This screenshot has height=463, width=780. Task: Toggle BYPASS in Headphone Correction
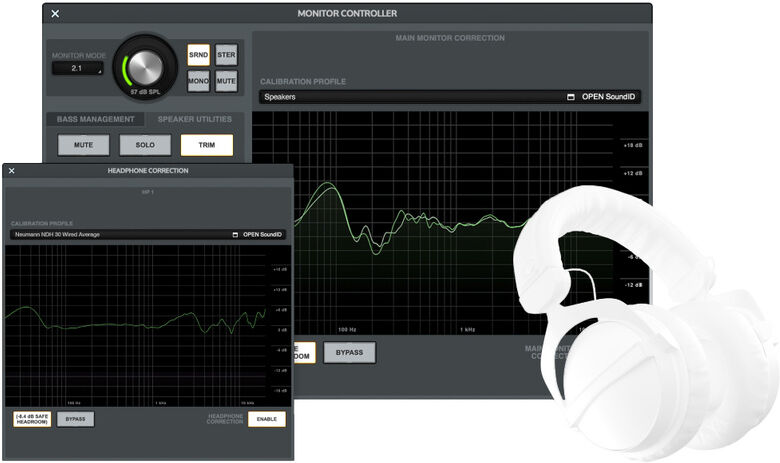tap(76, 419)
